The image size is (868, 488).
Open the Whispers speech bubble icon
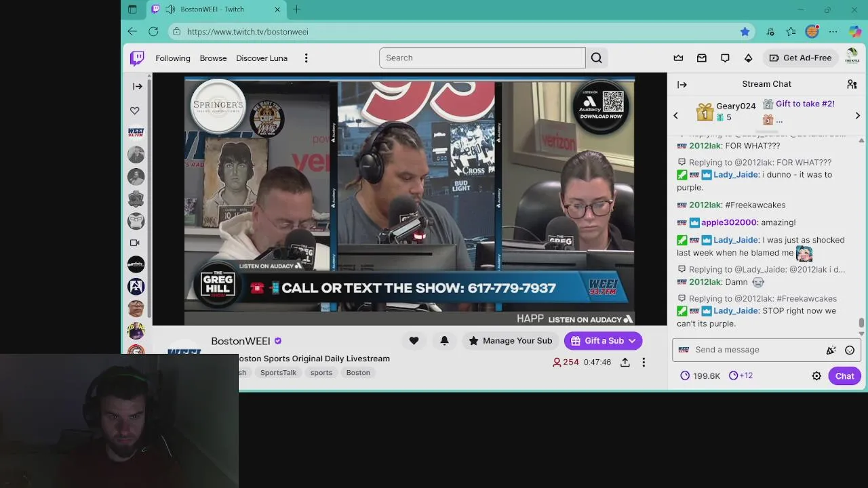725,58
